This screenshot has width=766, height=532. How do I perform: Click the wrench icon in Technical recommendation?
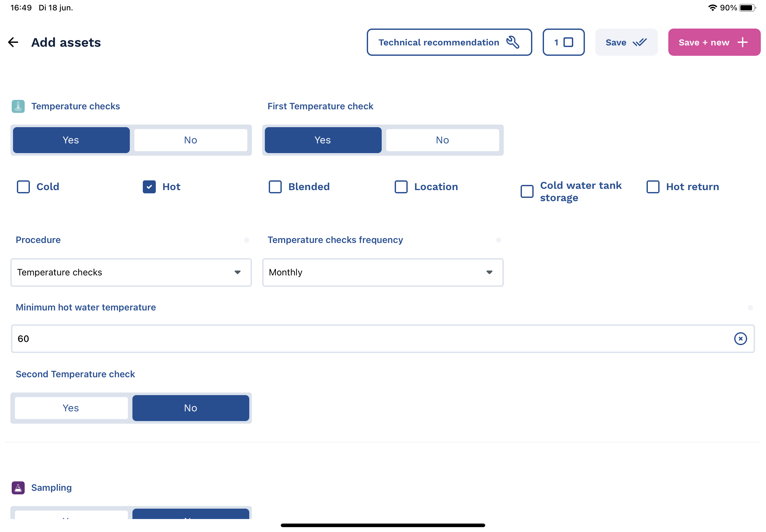512,42
